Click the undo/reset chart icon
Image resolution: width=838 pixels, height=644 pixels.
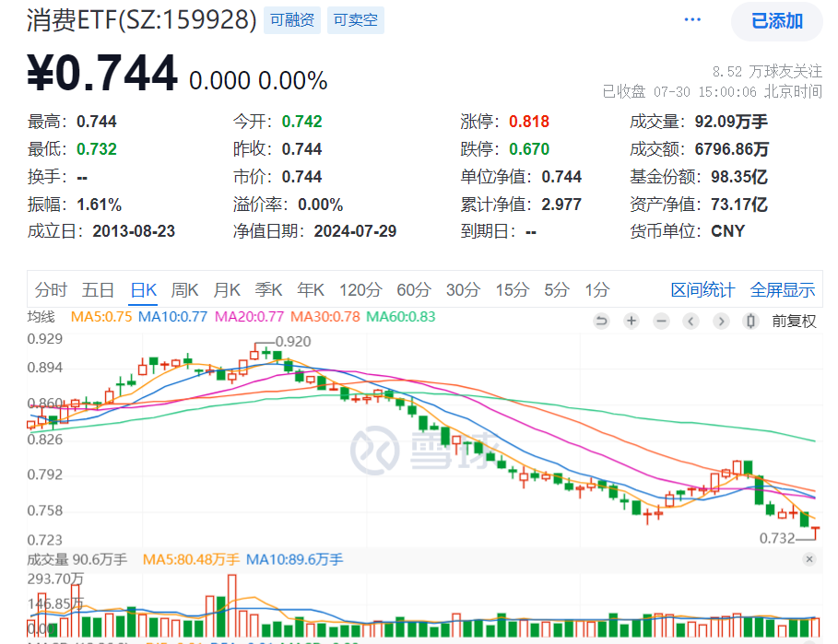[x=601, y=321]
